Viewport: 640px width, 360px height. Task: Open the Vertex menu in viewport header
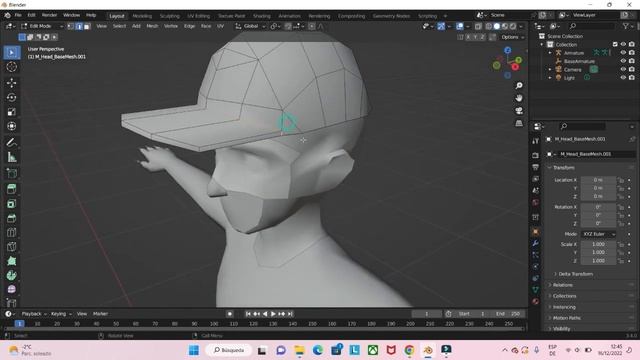[x=171, y=26]
